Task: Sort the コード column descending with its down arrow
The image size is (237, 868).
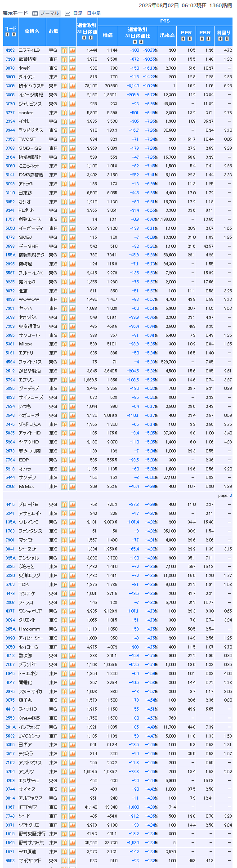Action: pos(13,35)
